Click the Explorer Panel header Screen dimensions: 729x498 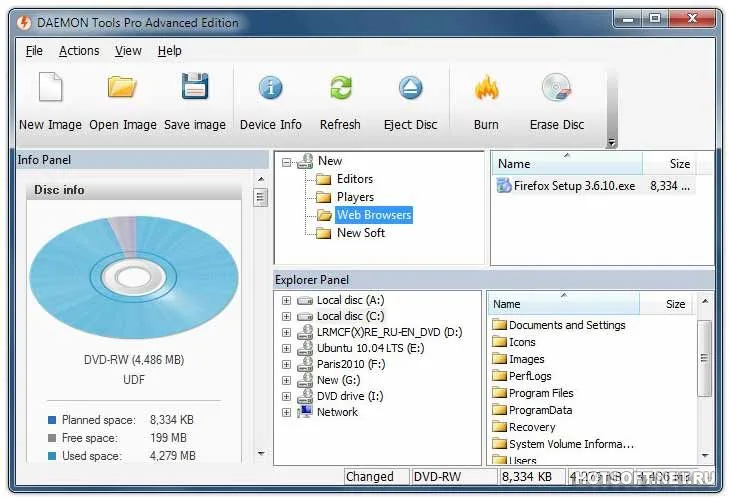click(x=494, y=280)
